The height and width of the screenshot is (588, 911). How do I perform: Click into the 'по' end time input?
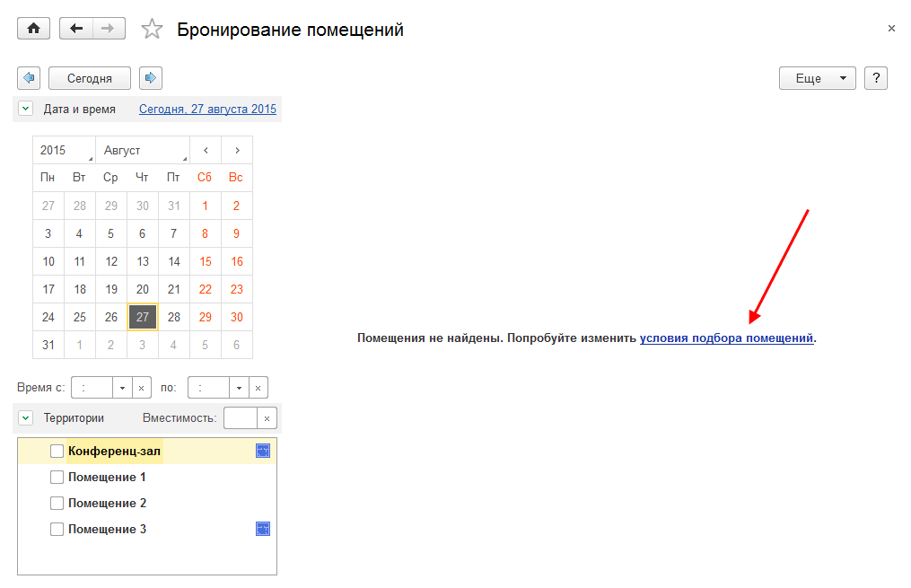point(208,388)
